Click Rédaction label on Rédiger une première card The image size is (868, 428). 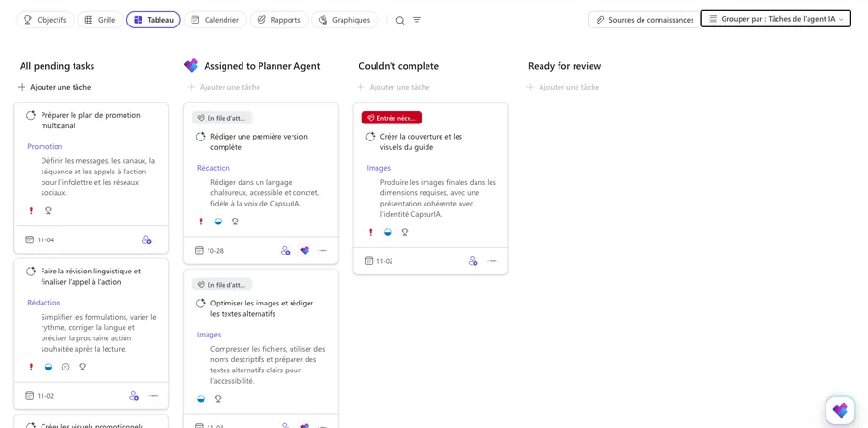213,168
